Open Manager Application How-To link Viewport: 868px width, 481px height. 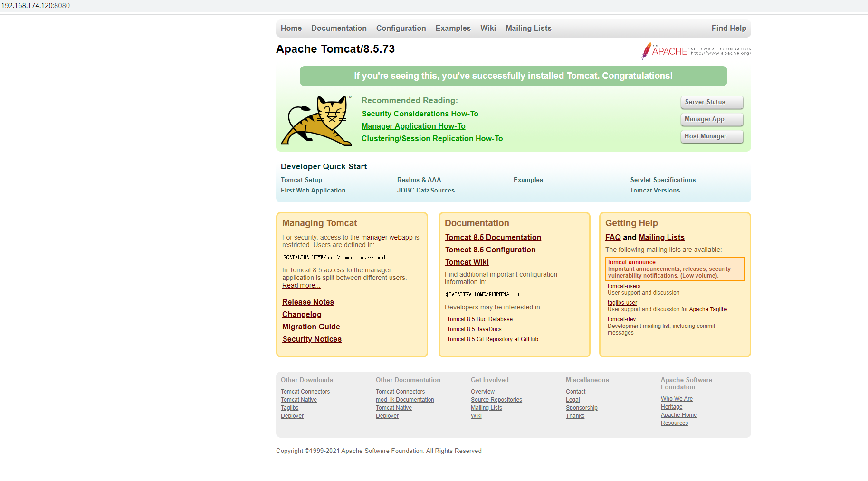tap(413, 126)
